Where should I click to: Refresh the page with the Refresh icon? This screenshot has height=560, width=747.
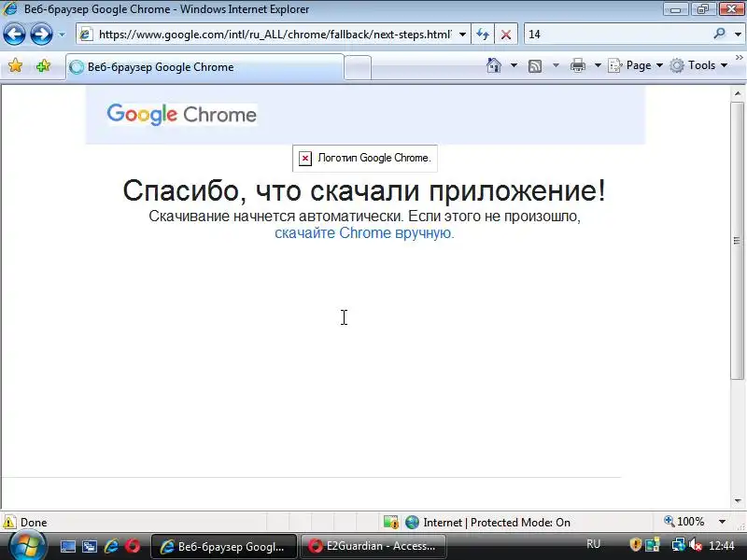point(483,35)
